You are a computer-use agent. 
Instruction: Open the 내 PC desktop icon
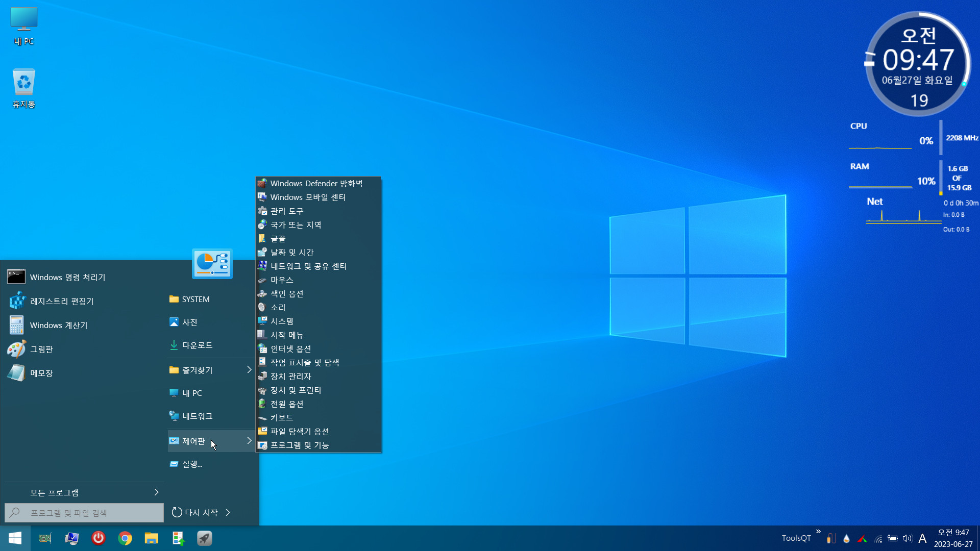click(x=24, y=27)
